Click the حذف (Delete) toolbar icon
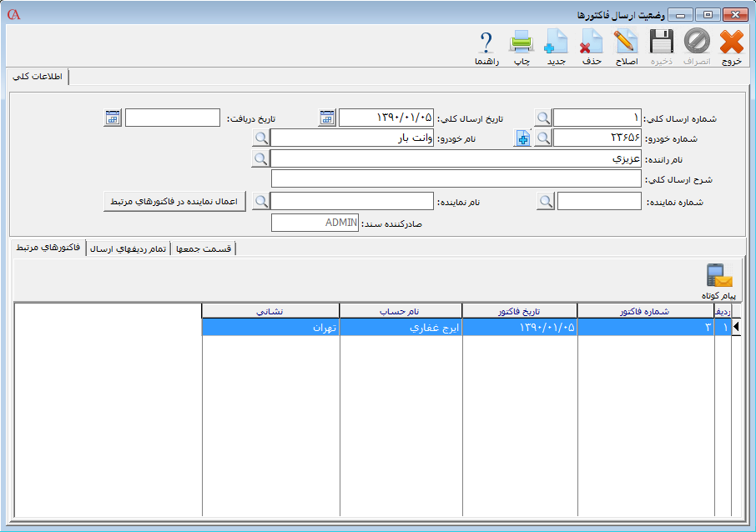 pos(591,42)
